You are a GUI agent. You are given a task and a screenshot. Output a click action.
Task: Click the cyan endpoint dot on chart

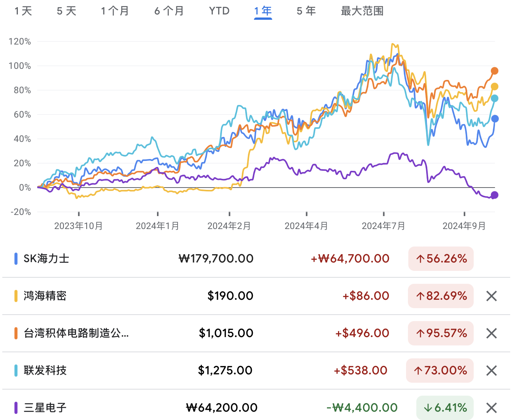495,99
